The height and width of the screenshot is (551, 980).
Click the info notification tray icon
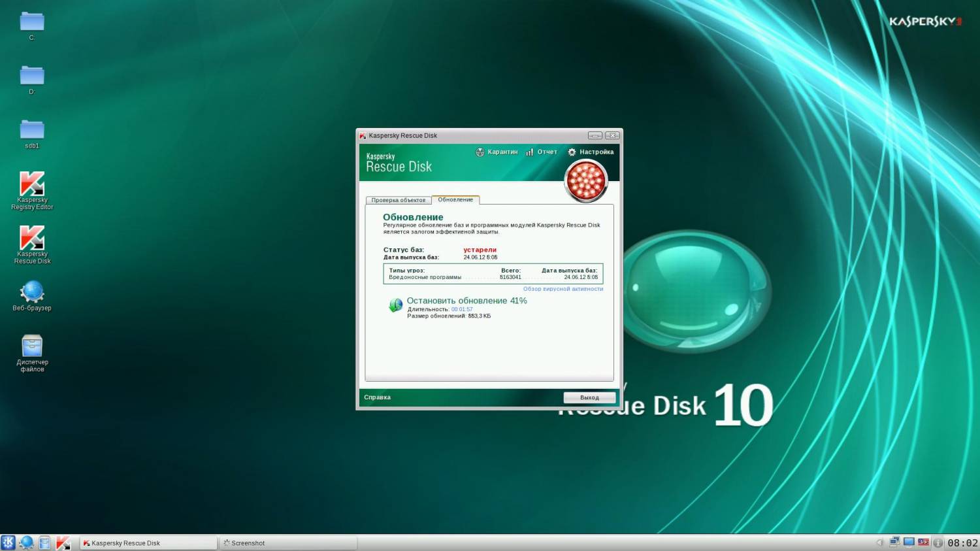click(938, 543)
